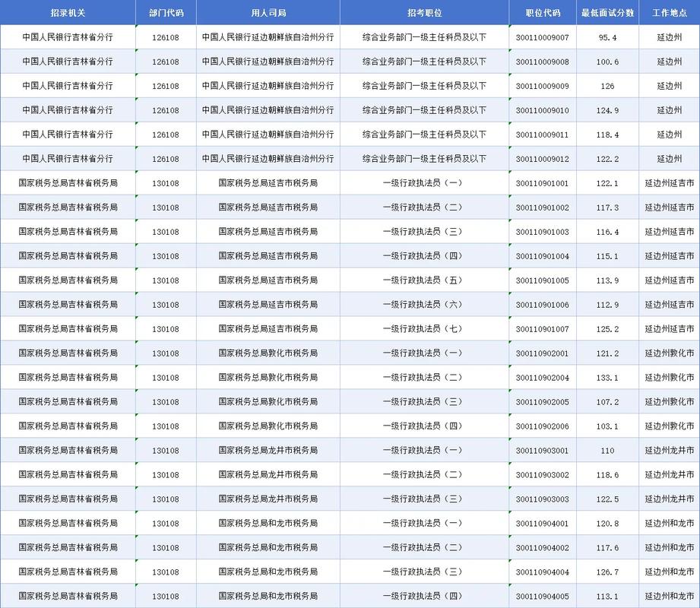The image size is (700, 608).
Task: Click the 职位代码 column header
Action: 542,13
